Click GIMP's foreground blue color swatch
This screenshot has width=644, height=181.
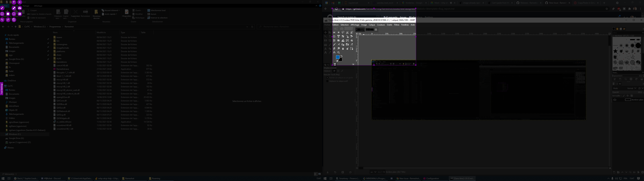[338, 57]
